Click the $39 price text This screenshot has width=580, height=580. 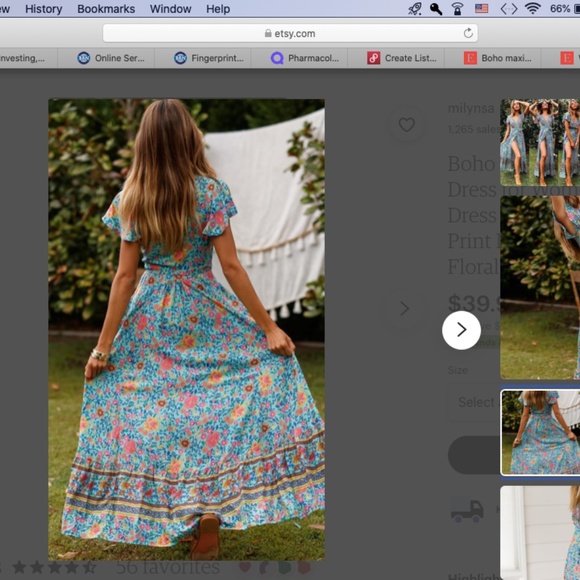(x=474, y=303)
